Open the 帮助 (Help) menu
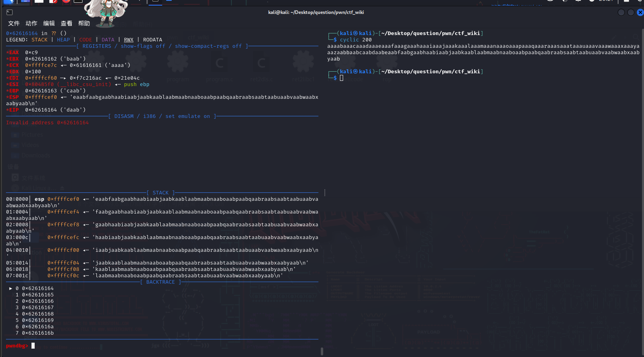This screenshot has height=357, width=644. pos(84,24)
